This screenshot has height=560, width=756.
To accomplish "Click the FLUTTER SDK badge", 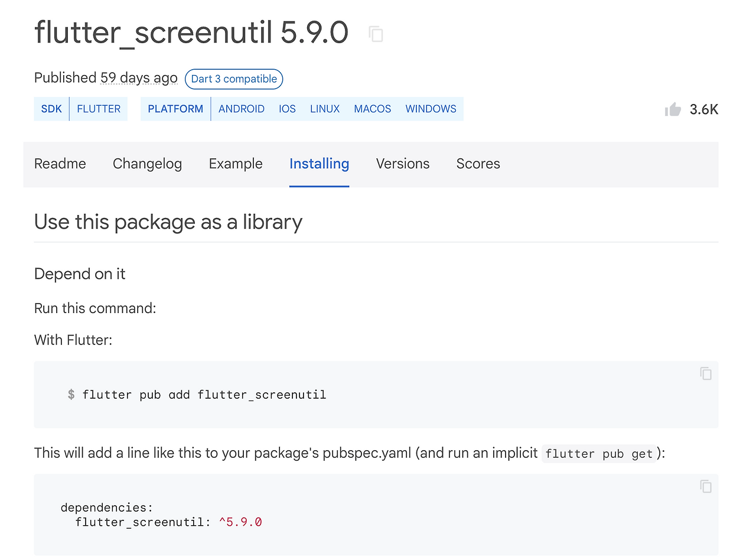I will (99, 109).
